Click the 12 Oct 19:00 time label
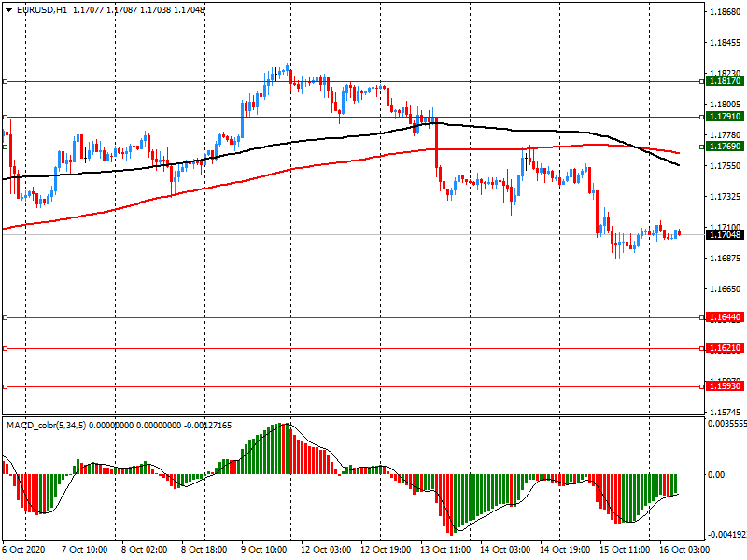Image resolution: width=747 pixels, height=560 pixels. click(386, 550)
